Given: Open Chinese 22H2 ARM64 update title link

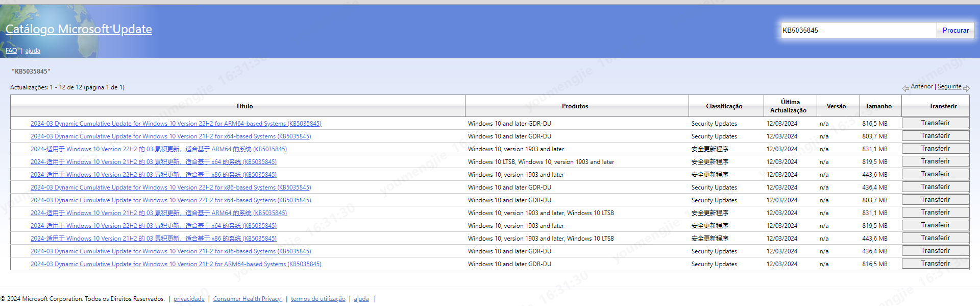Looking at the screenshot, I should 159,149.
